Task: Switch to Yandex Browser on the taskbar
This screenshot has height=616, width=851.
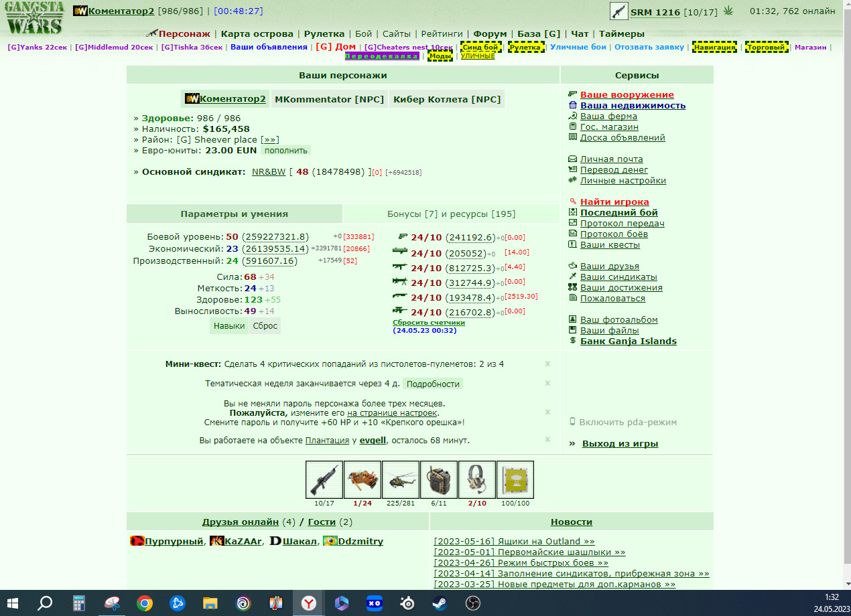Action: 308,603
